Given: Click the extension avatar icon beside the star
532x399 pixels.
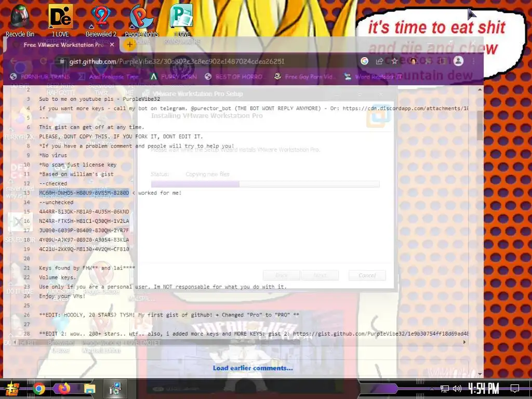Looking at the screenshot, I should click(413, 61).
